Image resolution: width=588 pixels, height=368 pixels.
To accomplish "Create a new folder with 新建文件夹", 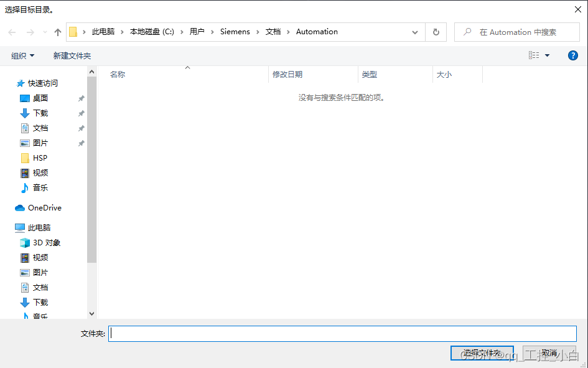I will click(72, 56).
